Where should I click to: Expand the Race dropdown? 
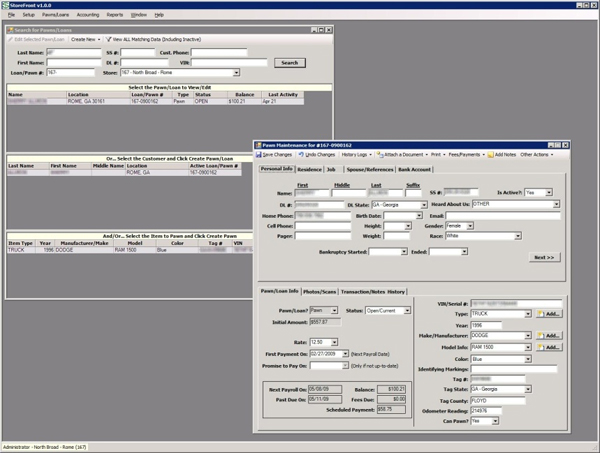(x=518, y=236)
